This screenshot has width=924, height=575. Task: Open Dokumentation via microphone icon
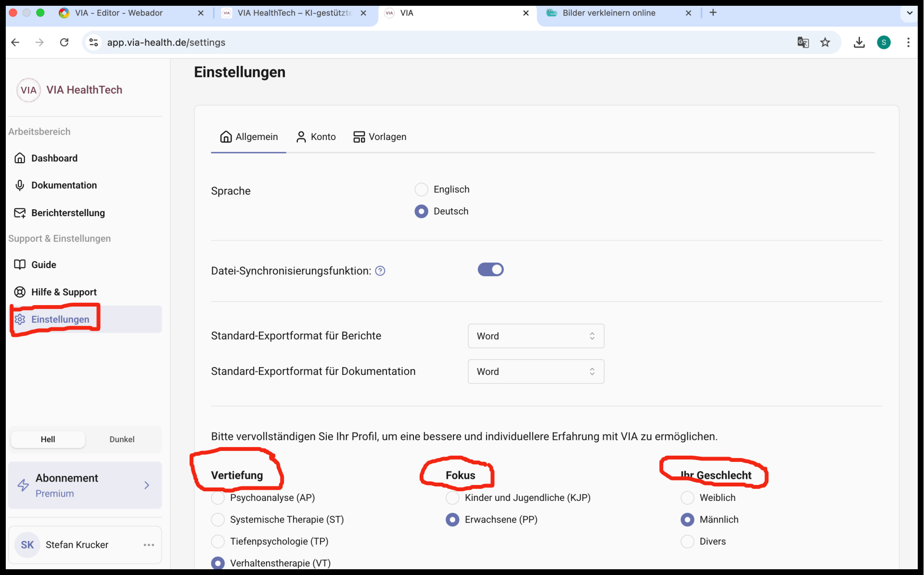(20, 185)
